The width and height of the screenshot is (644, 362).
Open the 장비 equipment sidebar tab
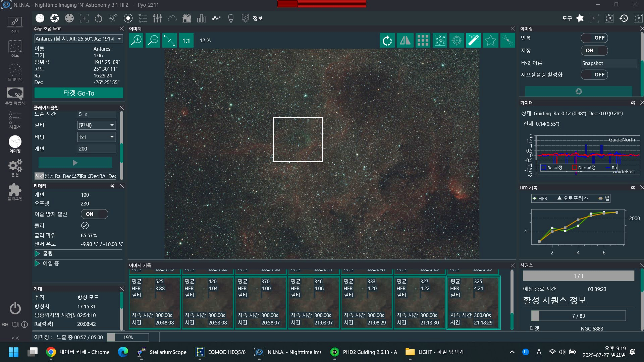pos(15,24)
